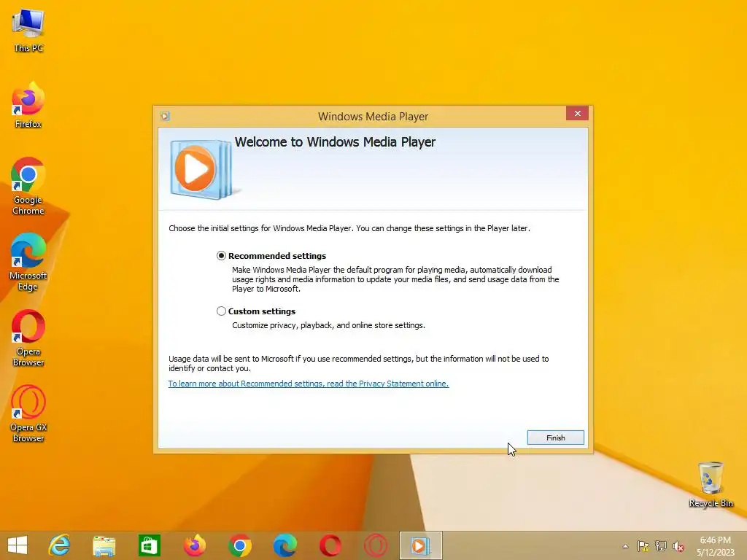
Task: Click the Recommended settings label text
Action: pyautogui.click(x=277, y=256)
